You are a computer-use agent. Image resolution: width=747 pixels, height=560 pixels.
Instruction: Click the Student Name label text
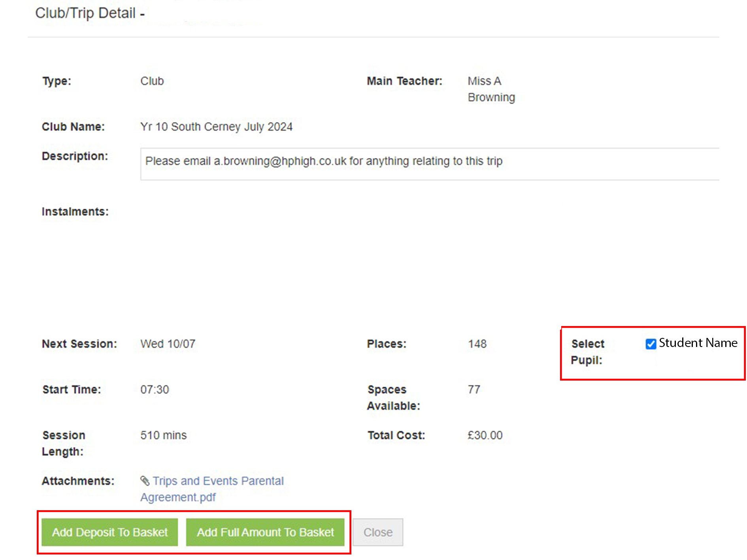click(x=698, y=343)
